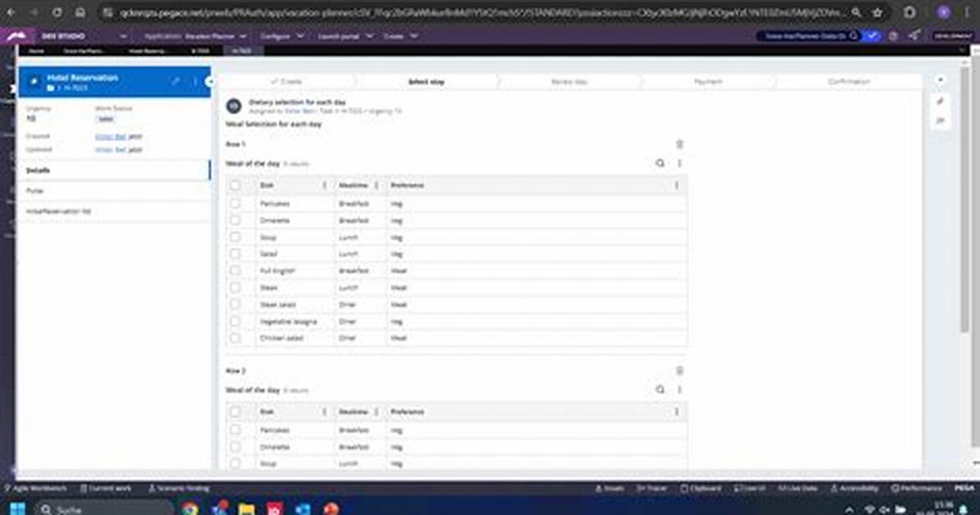Open Hotel Reservation case actions menu
The image size is (980, 515).
coord(194,81)
